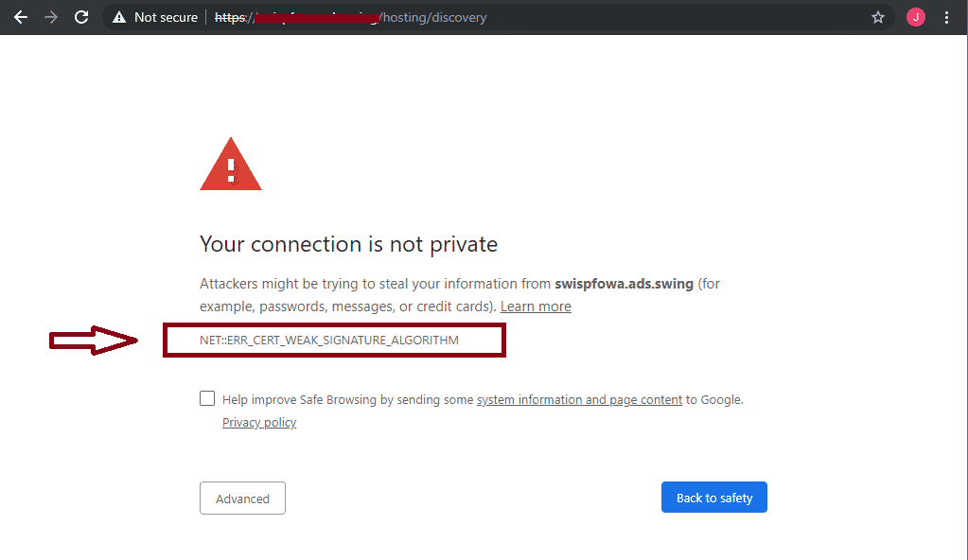Click the swispfowa.ads.swing hostname text
Image resolution: width=968 pixels, height=560 pixels.
pos(625,284)
